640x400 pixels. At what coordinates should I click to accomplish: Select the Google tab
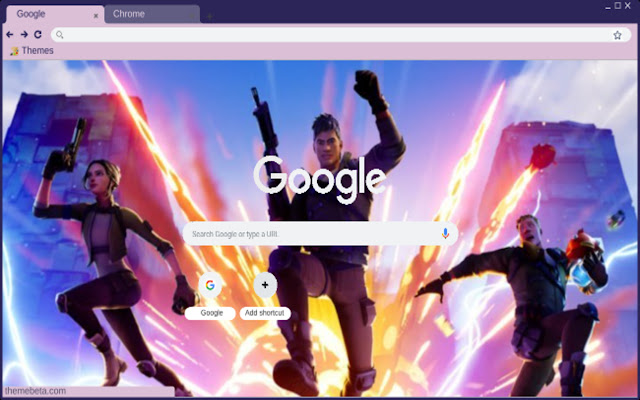(x=55, y=14)
